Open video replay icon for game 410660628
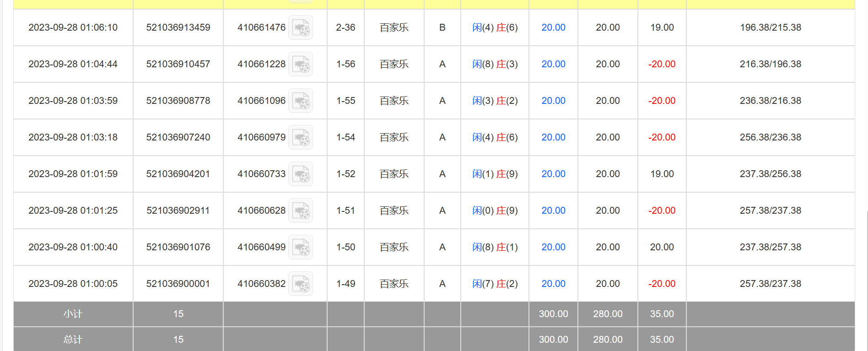Viewport: 868px width, 351px height. click(x=301, y=211)
